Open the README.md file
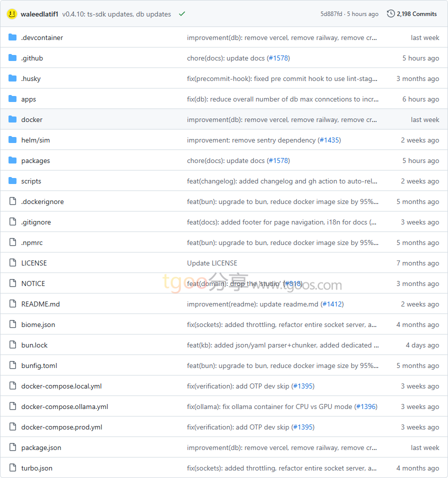448x478 pixels. (40, 304)
